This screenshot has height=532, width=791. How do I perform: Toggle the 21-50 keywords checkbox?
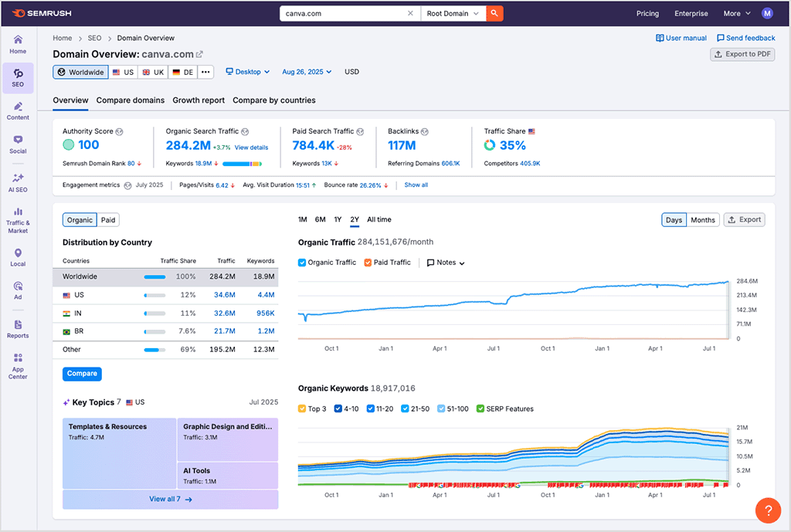point(405,409)
